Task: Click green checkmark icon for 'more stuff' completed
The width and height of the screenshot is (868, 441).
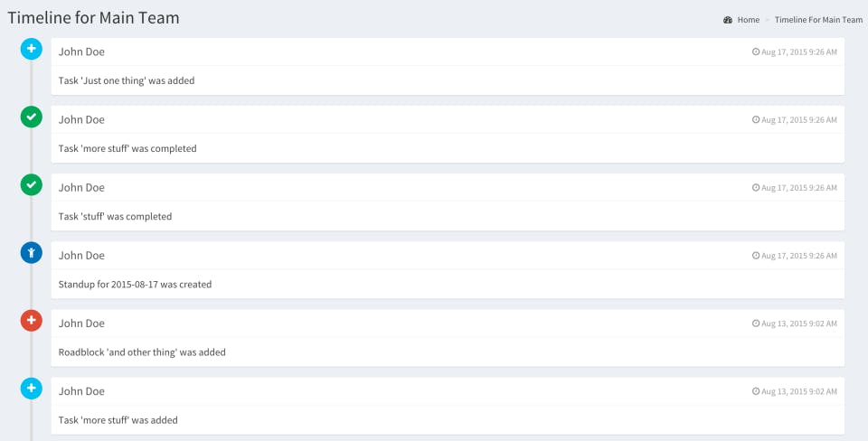Action: point(32,117)
